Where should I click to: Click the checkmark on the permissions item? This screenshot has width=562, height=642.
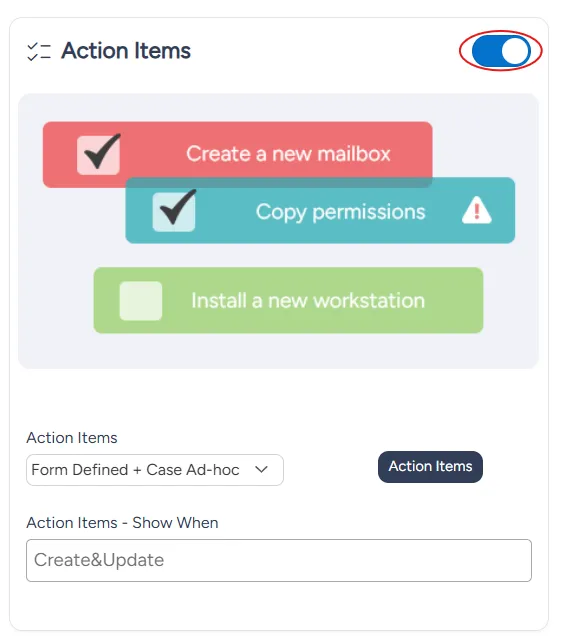coord(178,207)
